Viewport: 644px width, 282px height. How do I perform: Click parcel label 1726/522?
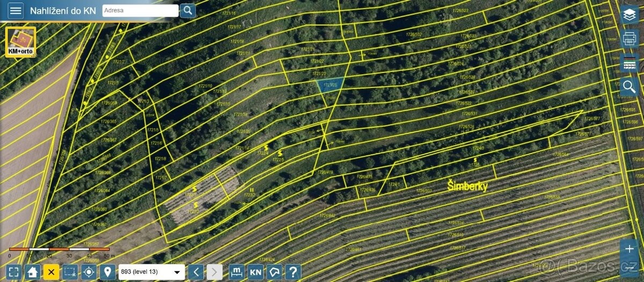pos(464,103)
